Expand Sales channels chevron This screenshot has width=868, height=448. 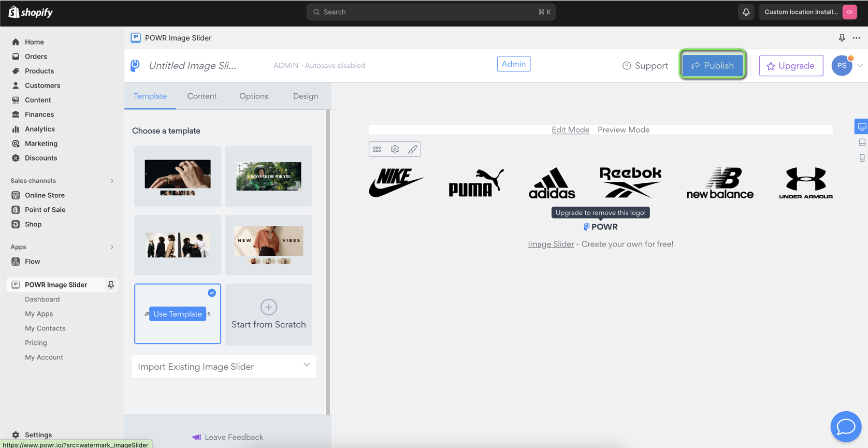[x=112, y=181]
